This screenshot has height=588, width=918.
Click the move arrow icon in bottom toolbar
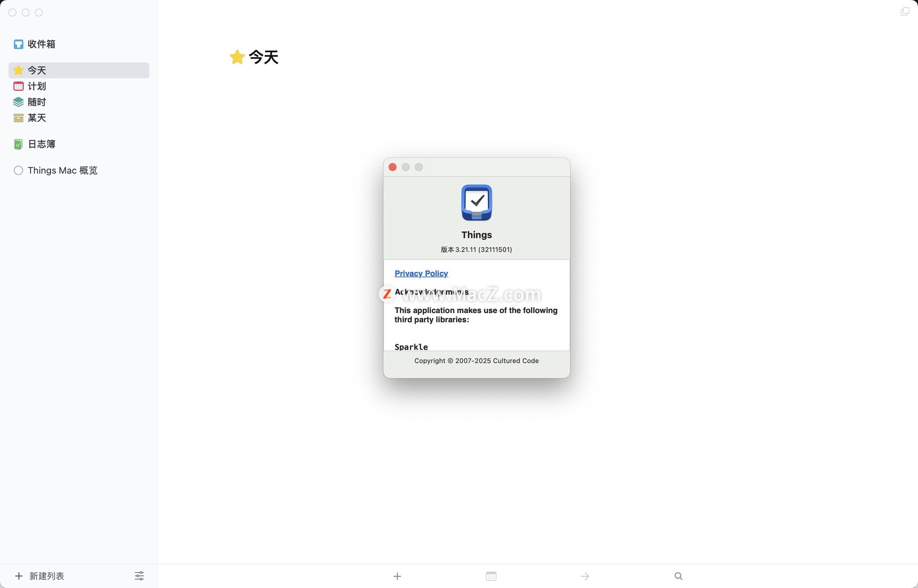click(585, 576)
